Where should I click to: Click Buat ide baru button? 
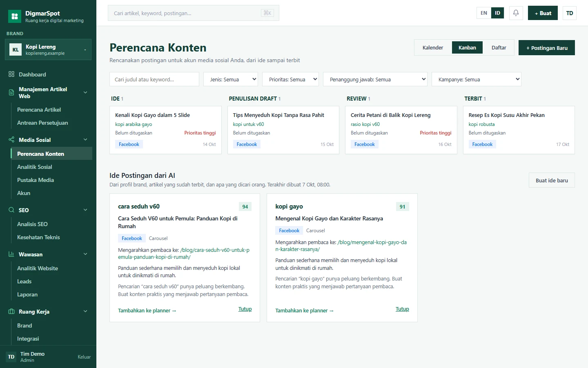click(552, 180)
